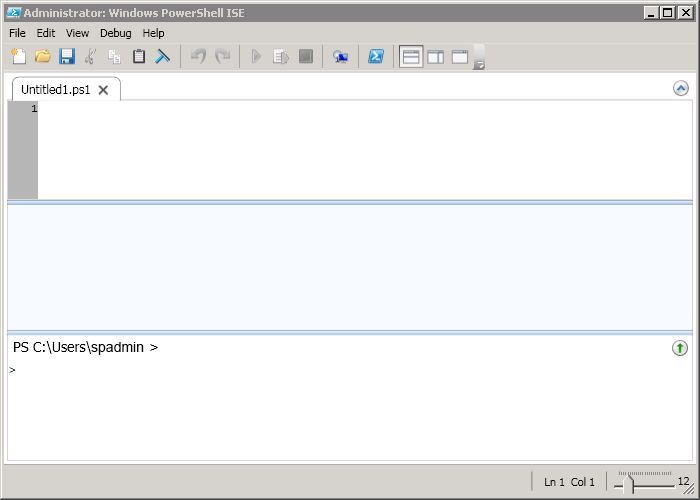Redo the action with the Redo arrow
This screenshot has height=500, width=700.
(x=222, y=56)
